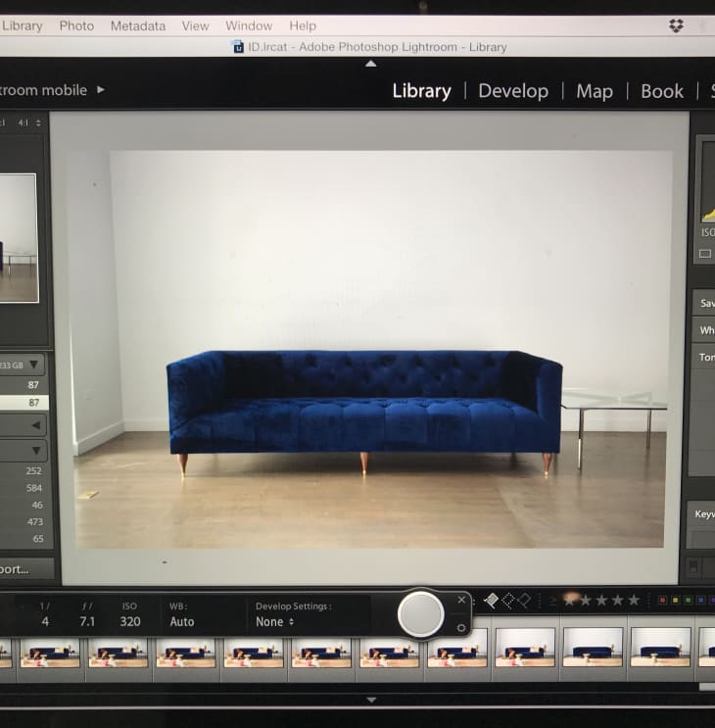Collapse top module panel using arrow

(370, 64)
